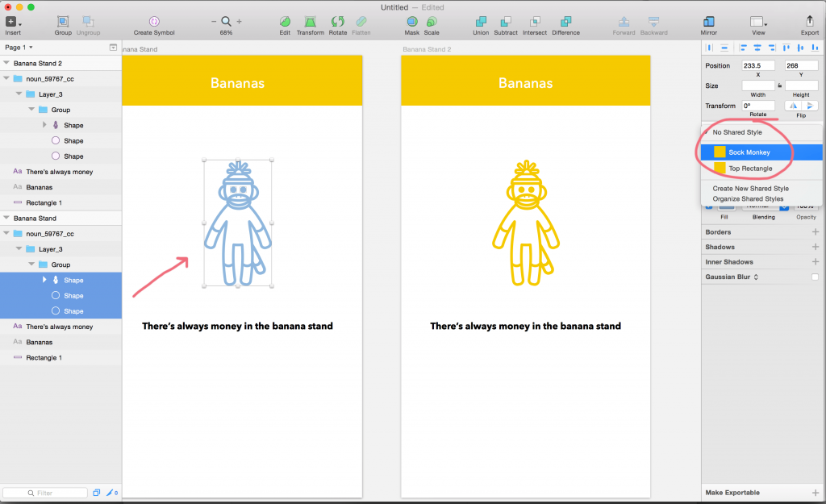The width and height of the screenshot is (826, 504).
Task: Click the Create Symbol toolbar icon
Action: [153, 22]
